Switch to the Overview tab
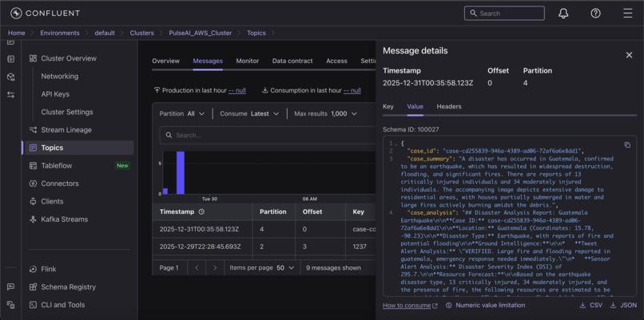The width and height of the screenshot is (644, 320). [165, 61]
